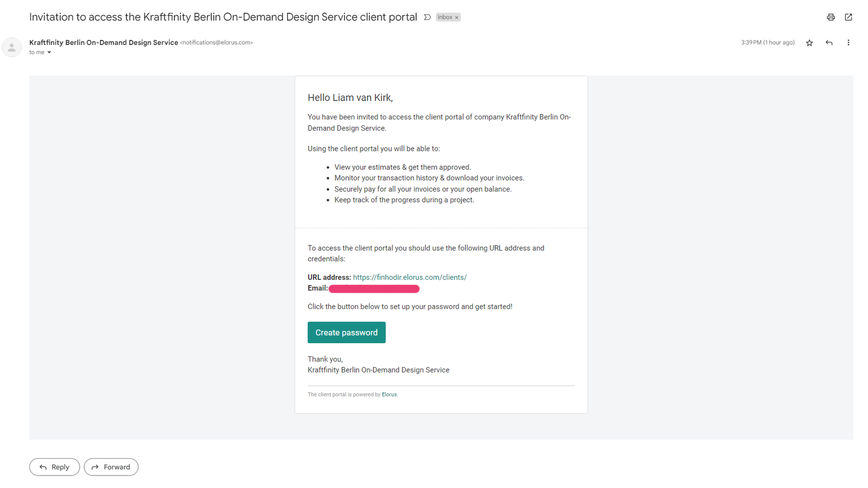This screenshot has height=488, width=868.
Task: Click the sender name Kraftfinity Berlin On-Demand Design Service
Action: click(104, 42)
